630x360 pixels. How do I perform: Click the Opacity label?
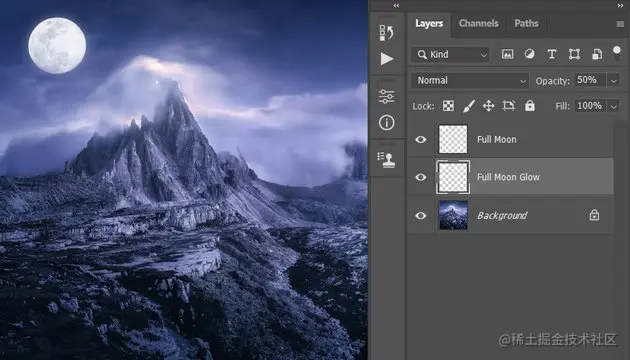[x=552, y=81]
